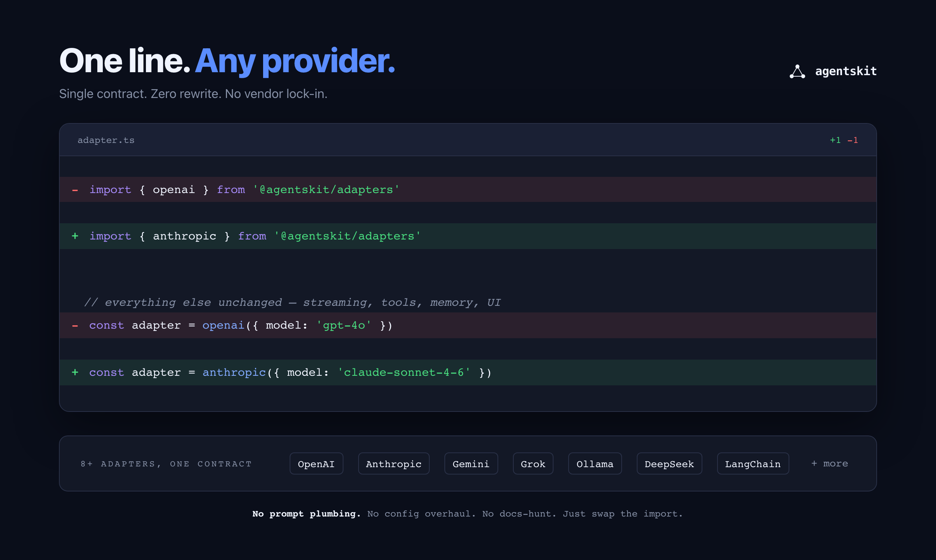Select the OpenAI adapter chip
The height and width of the screenshot is (560, 936).
(316, 464)
